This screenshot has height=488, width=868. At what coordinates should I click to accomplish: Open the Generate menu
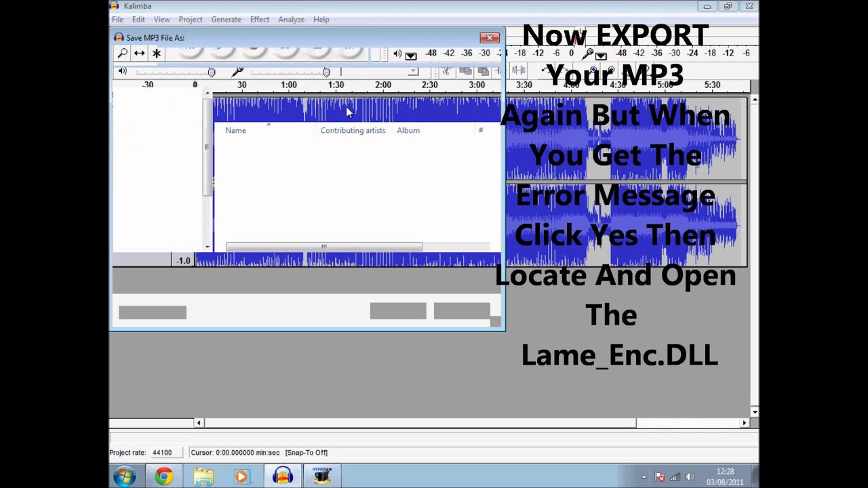tap(226, 20)
